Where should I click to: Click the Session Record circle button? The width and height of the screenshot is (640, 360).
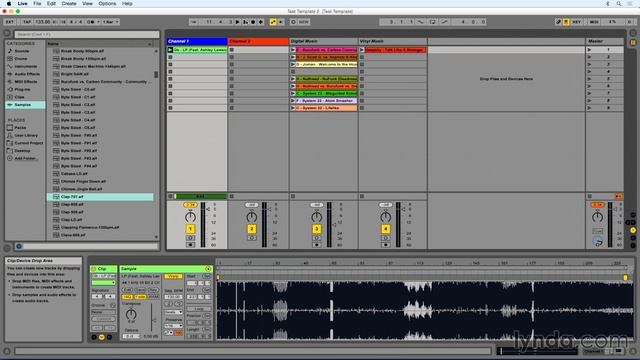click(x=293, y=22)
